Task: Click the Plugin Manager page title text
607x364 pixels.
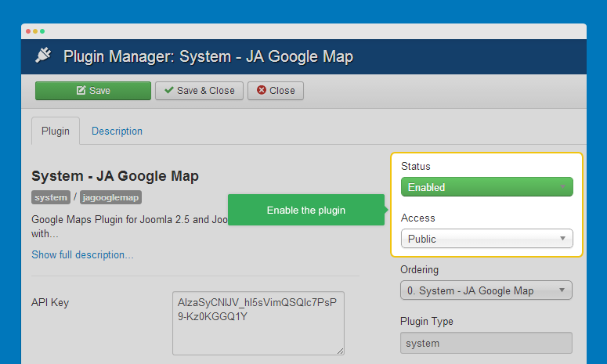Action: tap(208, 57)
